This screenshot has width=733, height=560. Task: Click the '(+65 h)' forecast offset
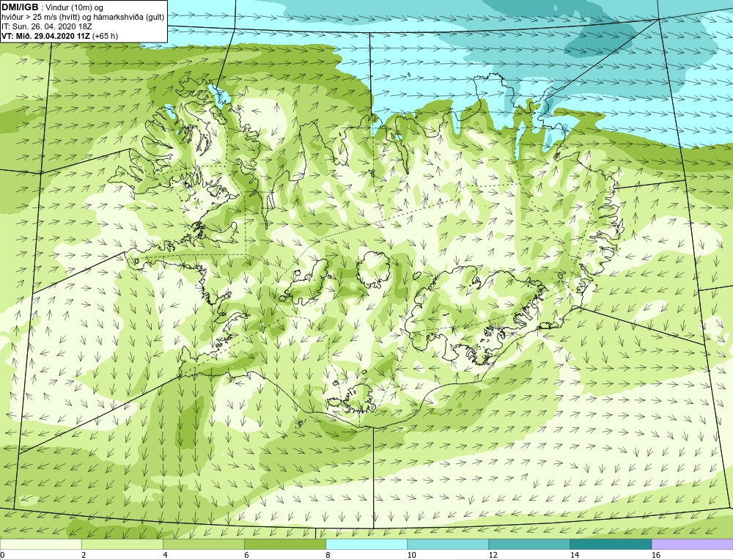pyautogui.click(x=105, y=36)
